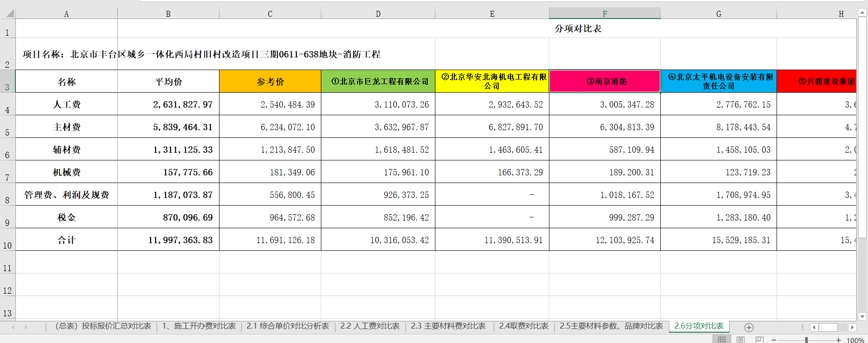The height and width of the screenshot is (343, 868).
Task: Select cell with value 2,631,827.97
Action: click(x=168, y=104)
